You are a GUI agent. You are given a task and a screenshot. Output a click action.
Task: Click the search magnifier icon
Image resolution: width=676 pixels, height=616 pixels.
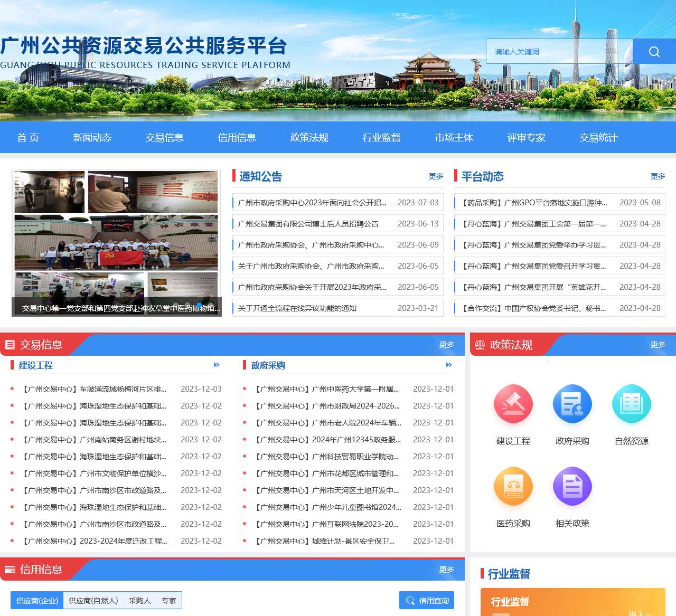click(x=654, y=51)
